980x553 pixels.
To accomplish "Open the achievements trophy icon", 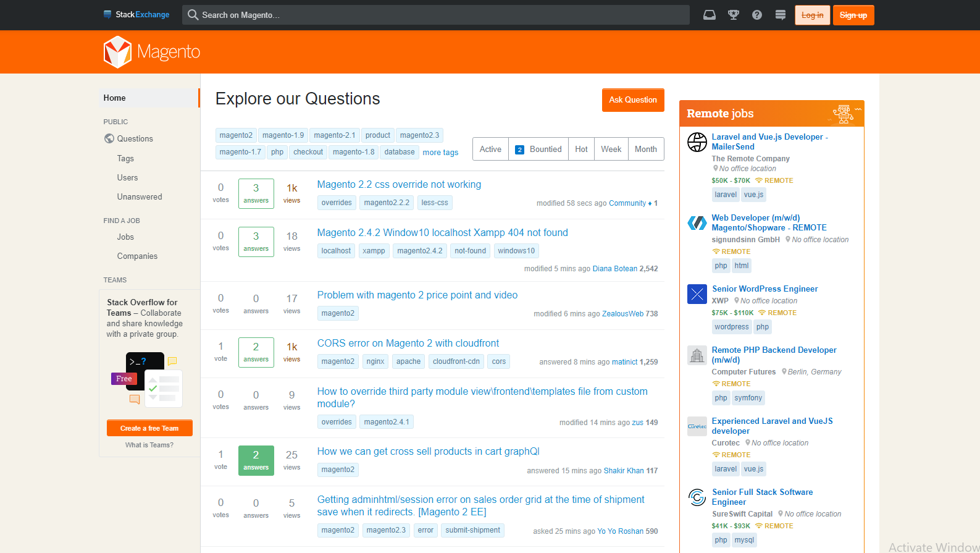I will click(x=734, y=15).
